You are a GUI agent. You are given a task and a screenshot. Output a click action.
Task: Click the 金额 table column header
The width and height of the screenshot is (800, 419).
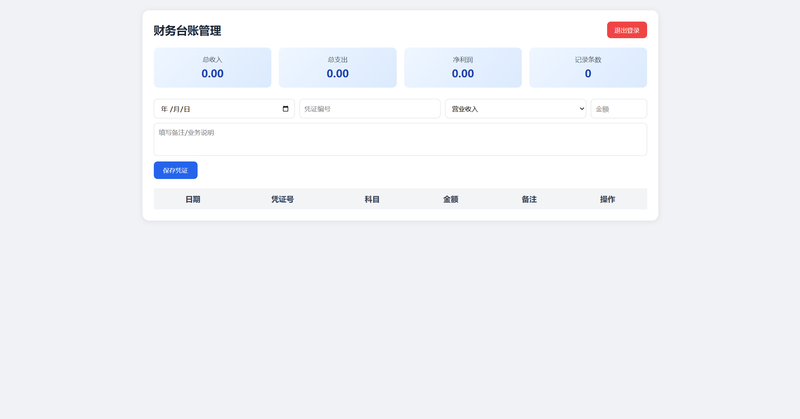(451, 199)
